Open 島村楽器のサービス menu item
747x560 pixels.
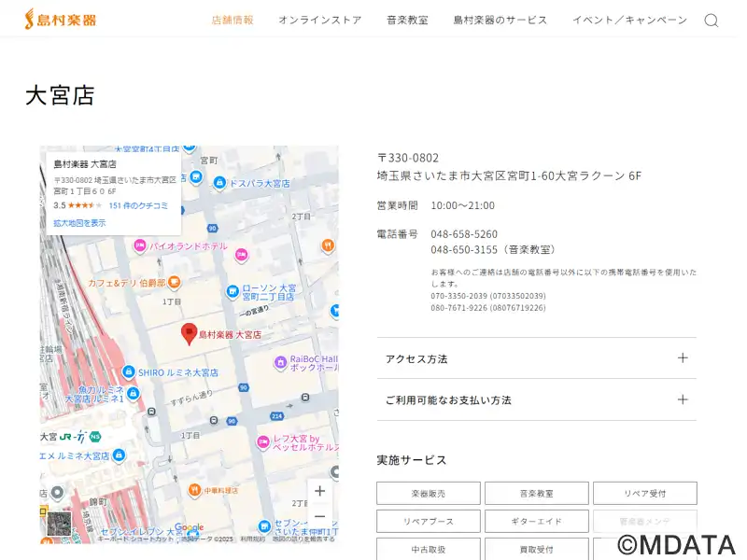pyautogui.click(x=500, y=20)
